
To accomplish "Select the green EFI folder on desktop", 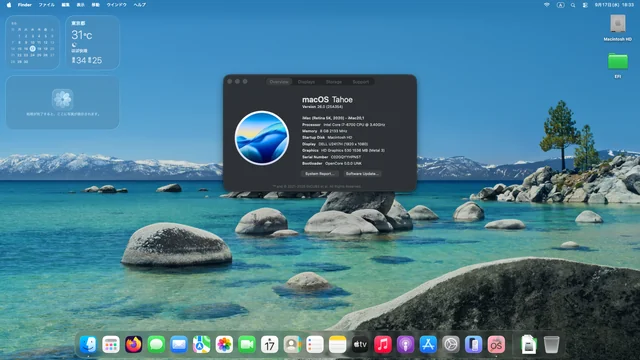I will tap(618, 61).
